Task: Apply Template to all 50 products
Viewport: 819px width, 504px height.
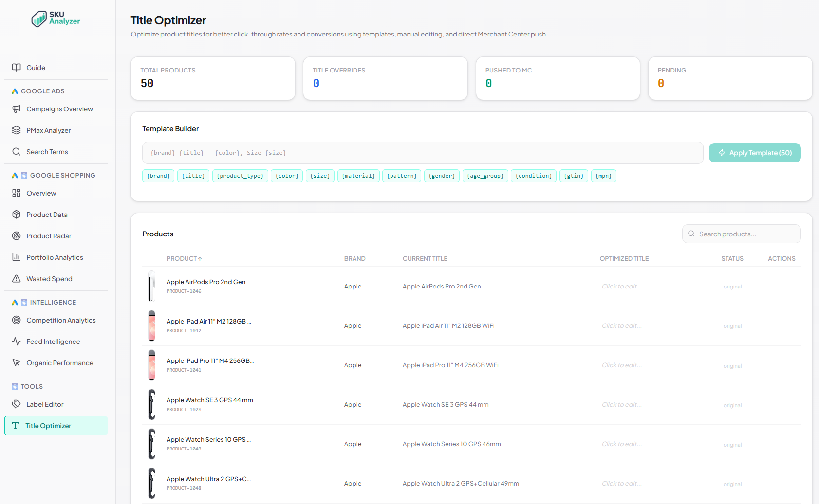Action: click(755, 152)
